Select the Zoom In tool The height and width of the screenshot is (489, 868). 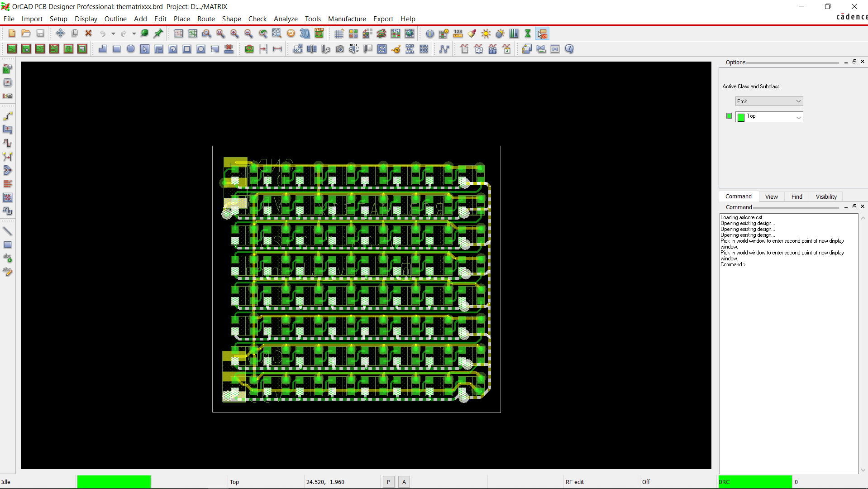coord(234,34)
